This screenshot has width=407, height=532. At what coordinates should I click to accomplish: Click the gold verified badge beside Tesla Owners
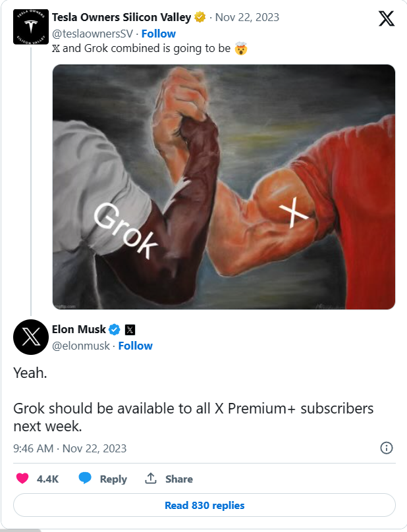(x=200, y=17)
